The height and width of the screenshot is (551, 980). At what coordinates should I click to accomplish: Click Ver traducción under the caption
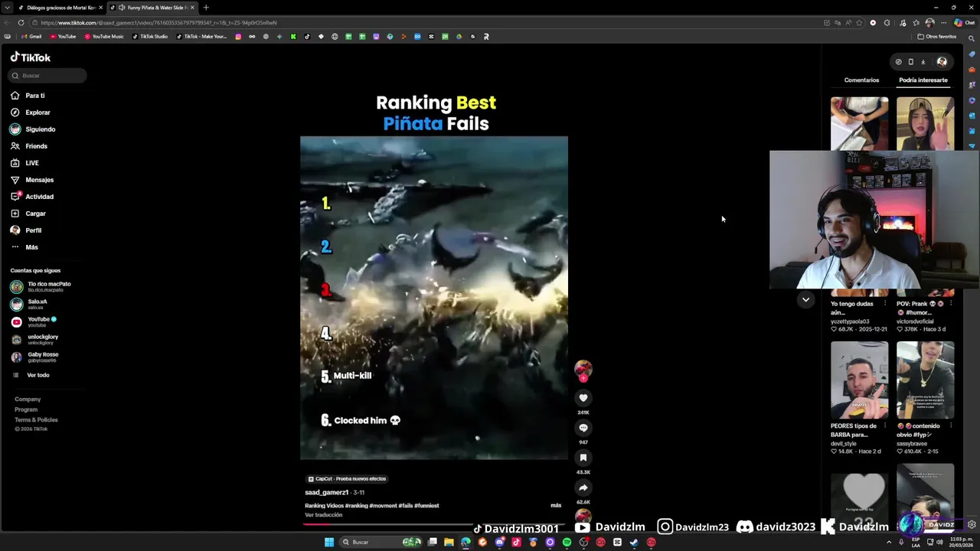(323, 515)
